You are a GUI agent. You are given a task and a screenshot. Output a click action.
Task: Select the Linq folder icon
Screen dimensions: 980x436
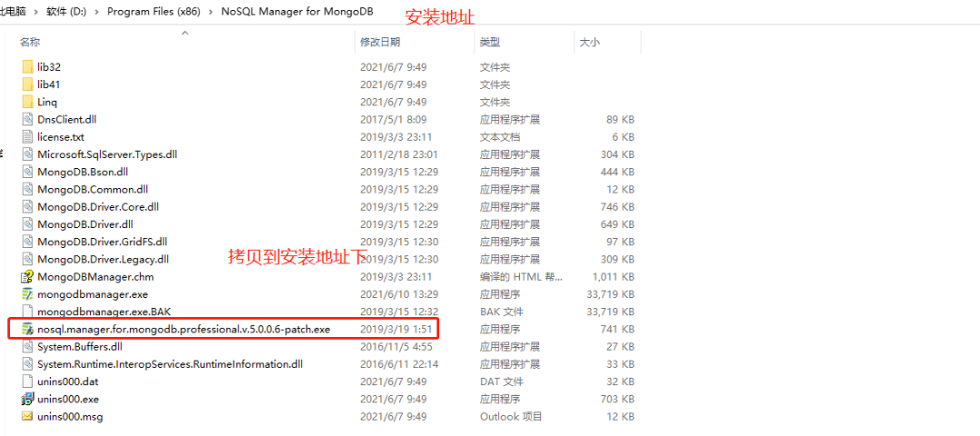point(27,102)
